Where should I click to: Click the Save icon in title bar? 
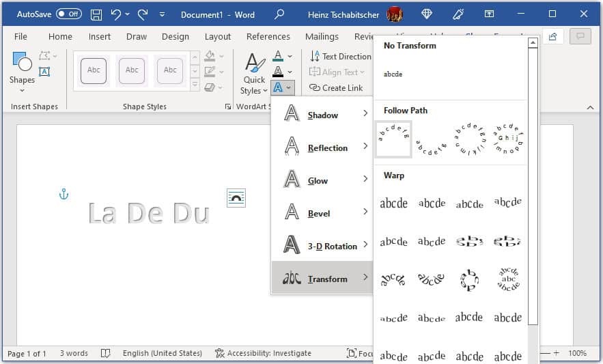point(96,14)
